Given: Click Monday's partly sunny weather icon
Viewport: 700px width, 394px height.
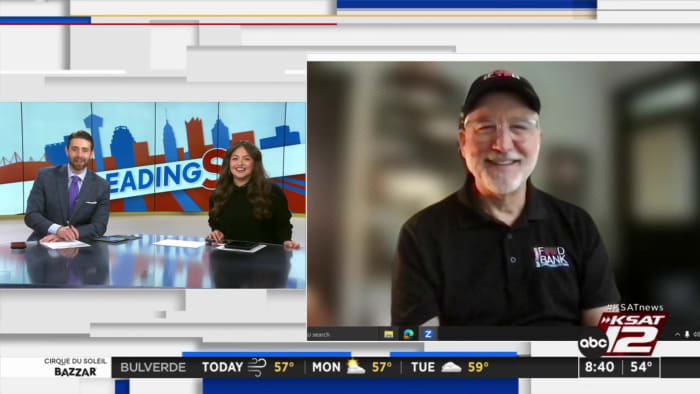Looking at the screenshot, I should (356, 367).
